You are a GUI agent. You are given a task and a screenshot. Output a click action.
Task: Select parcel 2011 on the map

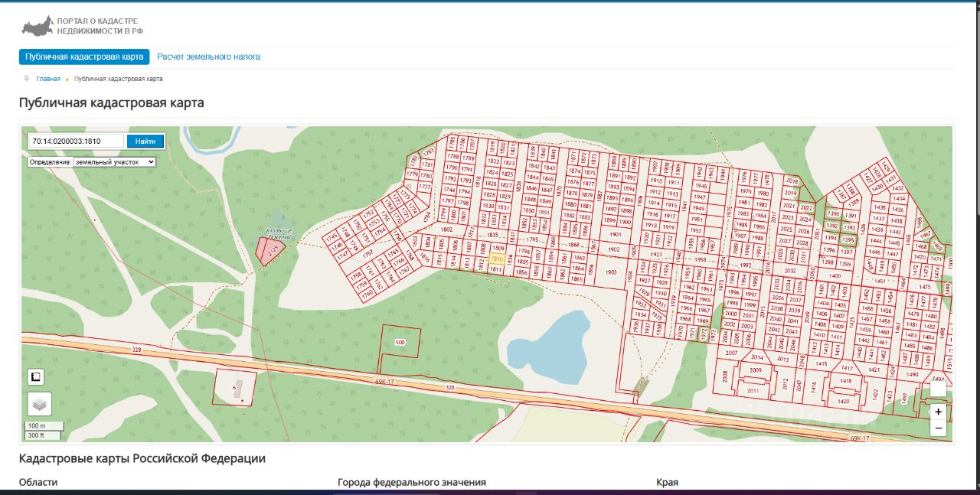(753, 390)
